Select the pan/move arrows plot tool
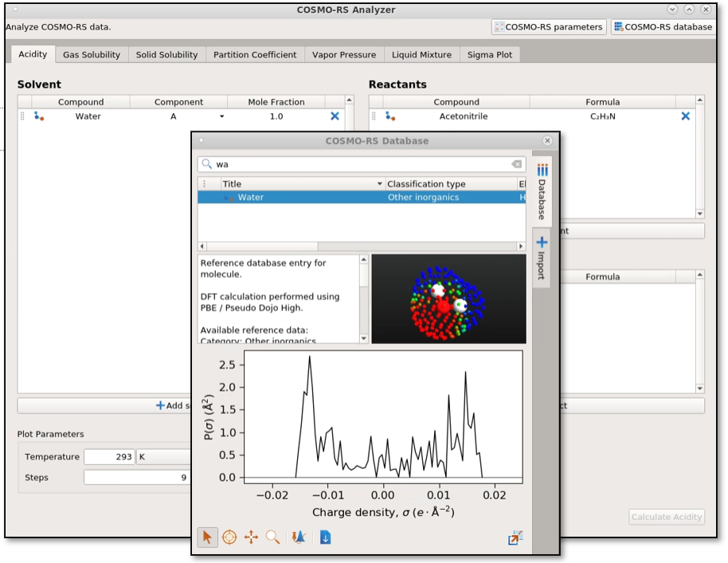 tap(251, 538)
